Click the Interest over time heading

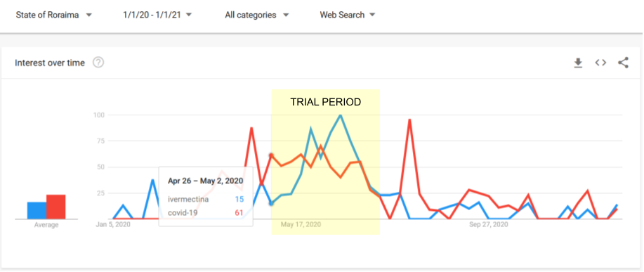click(50, 63)
